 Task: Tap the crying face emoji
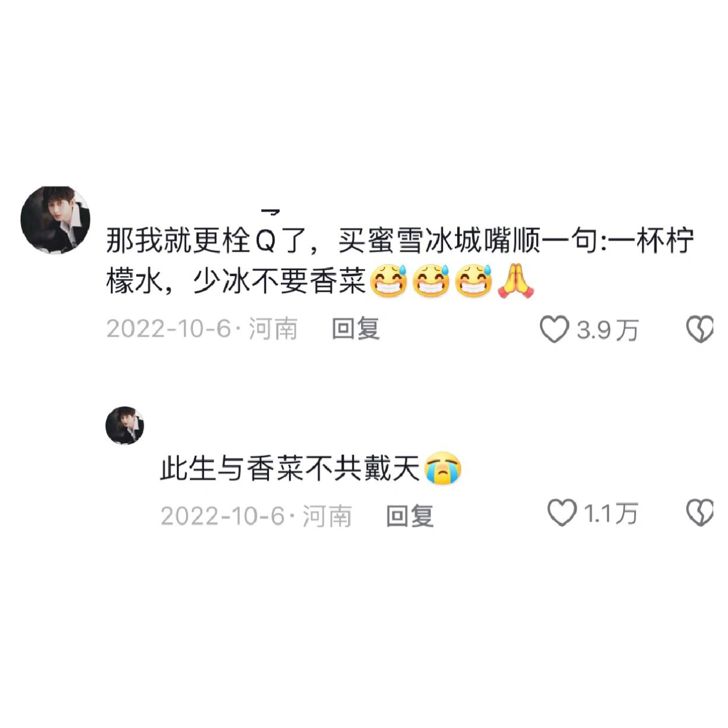click(x=443, y=468)
